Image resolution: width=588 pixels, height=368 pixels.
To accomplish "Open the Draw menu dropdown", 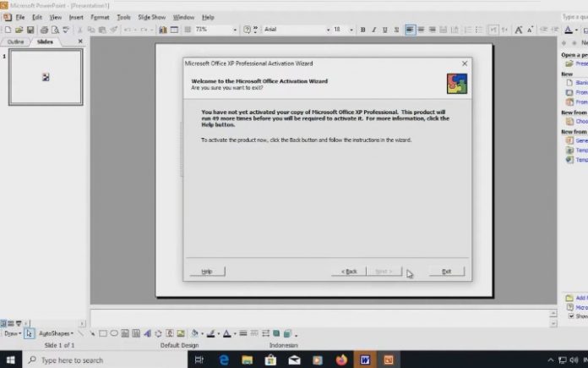I will [x=13, y=333].
